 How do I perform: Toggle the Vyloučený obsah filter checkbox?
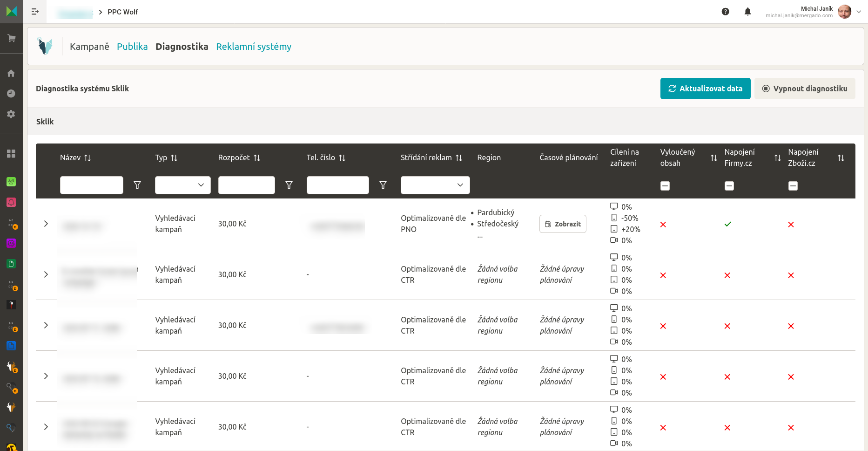tap(665, 186)
